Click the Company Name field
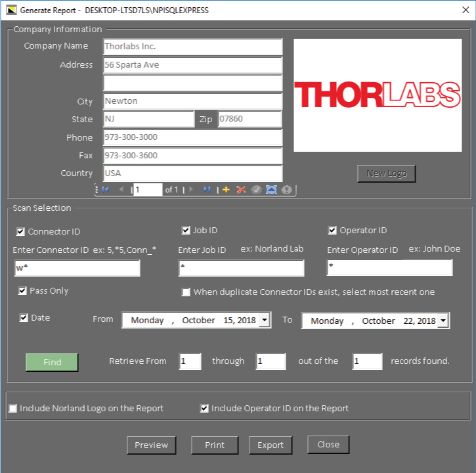This screenshot has height=473, width=476. coord(193,47)
